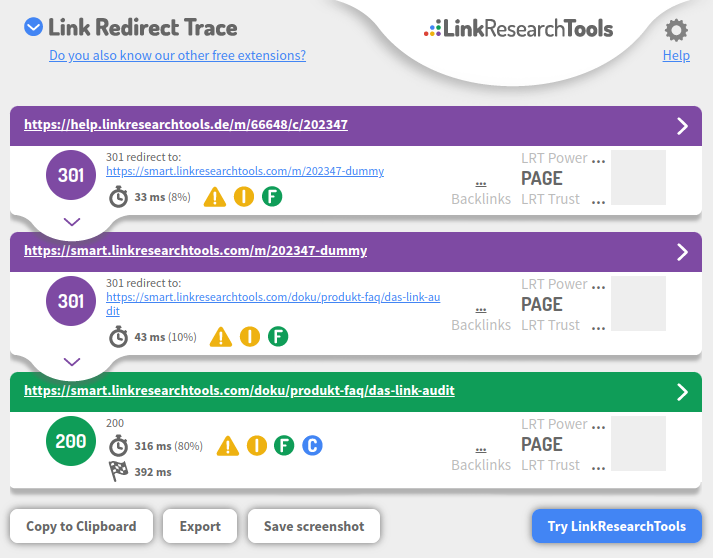Open header link smart.linkresearchtools.com/m/202347-dummy
The height and width of the screenshot is (558, 713).
click(x=196, y=251)
